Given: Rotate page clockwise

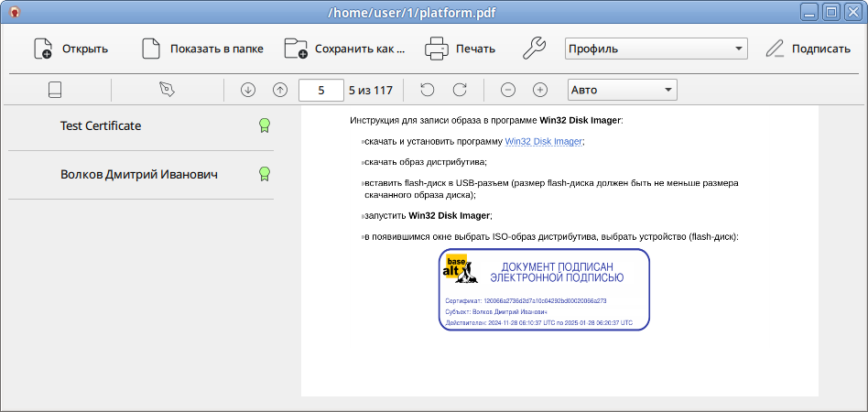Looking at the screenshot, I should point(460,90).
